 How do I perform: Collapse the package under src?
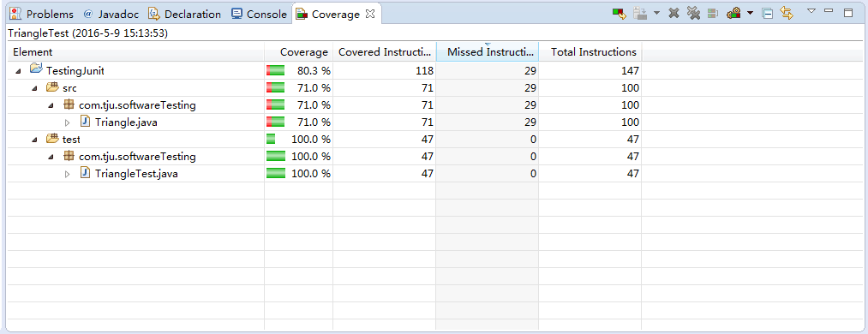51,105
